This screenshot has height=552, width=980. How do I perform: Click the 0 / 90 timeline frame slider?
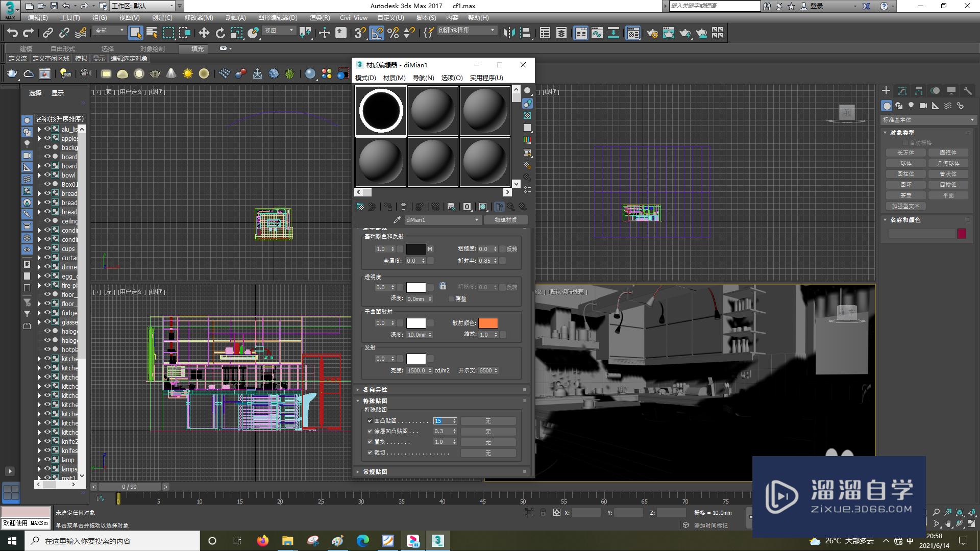tap(130, 487)
